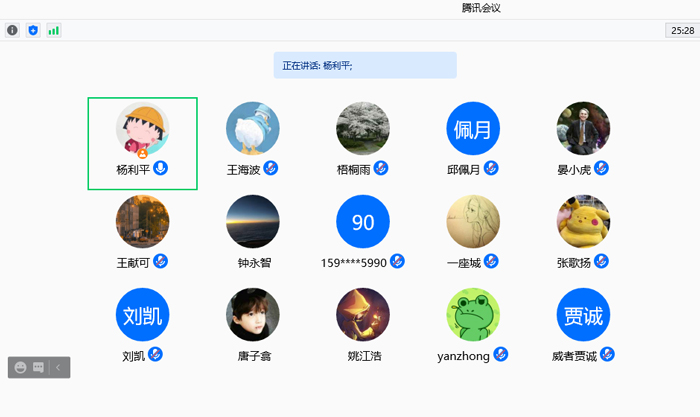Viewport: 700px width, 417px height.
Task: Open the meeting info icon
Action: tap(13, 30)
